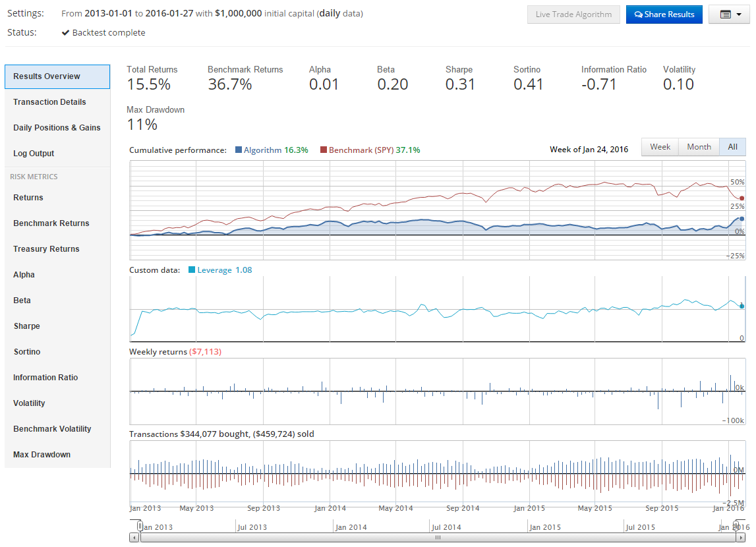Select the Results Overview tab
The width and height of the screenshot is (756, 547).
[57, 76]
